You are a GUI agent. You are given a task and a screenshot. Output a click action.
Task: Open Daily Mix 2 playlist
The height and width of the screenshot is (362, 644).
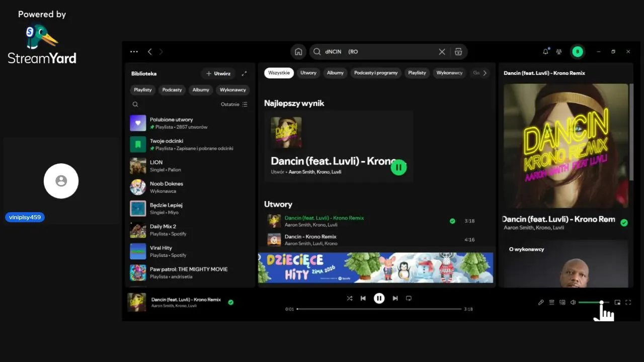(190, 230)
